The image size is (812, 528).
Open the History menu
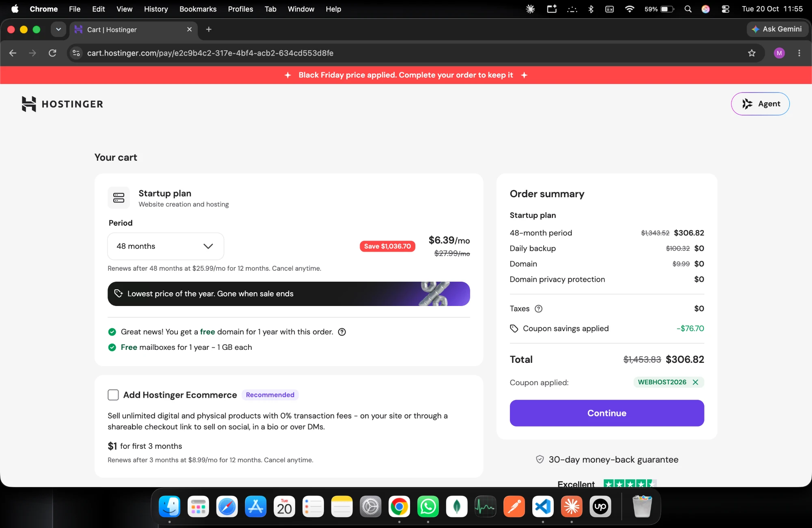[x=156, y=9]
